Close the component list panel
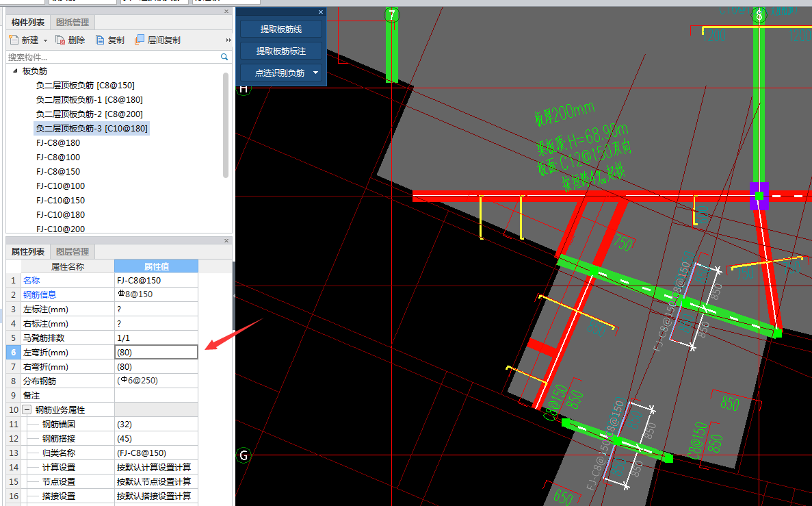 pos(226,12)
